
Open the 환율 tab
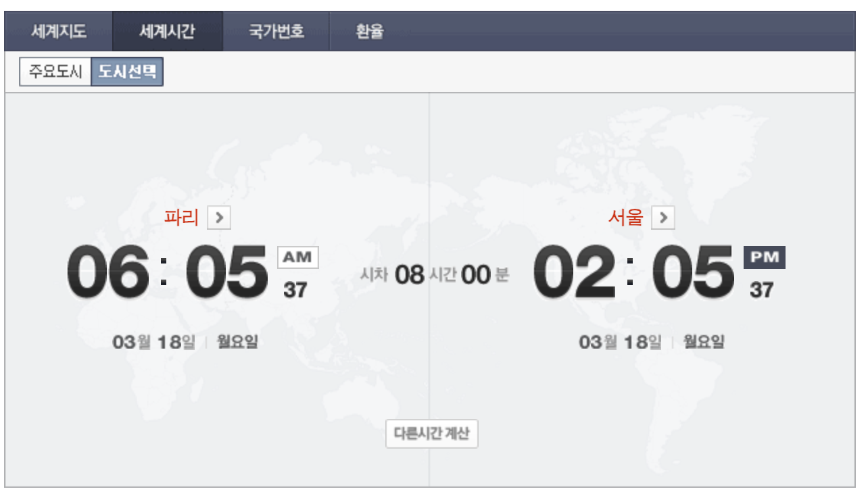[370, 31]
